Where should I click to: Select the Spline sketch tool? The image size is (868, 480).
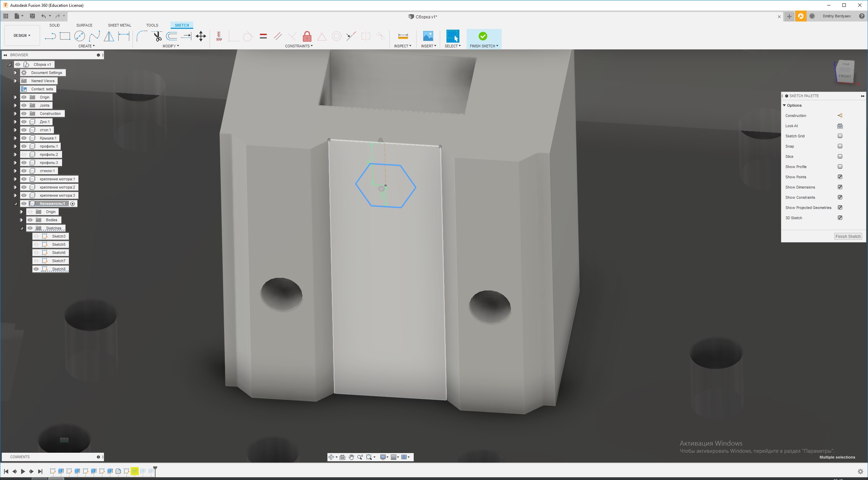coord(94,36)
